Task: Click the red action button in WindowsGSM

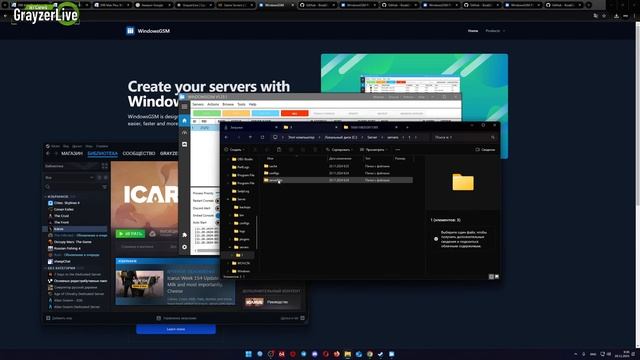Action: tap(295, 113)
